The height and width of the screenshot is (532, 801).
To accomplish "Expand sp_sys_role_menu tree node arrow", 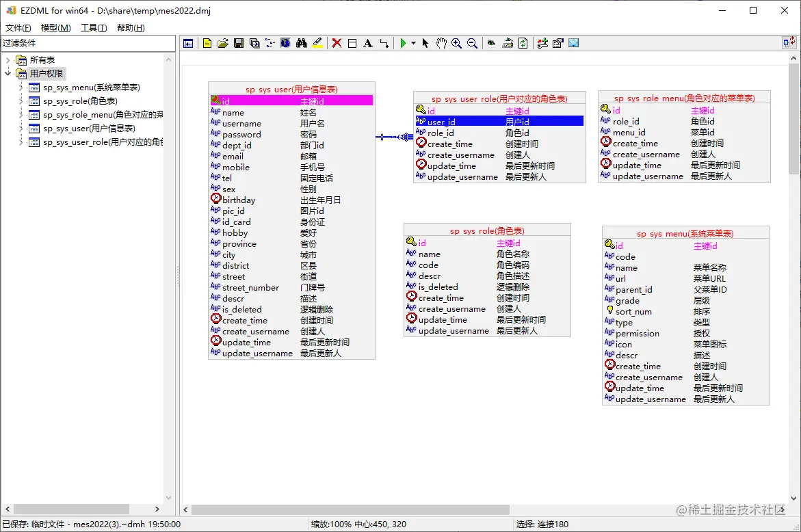I will (21, 115).
